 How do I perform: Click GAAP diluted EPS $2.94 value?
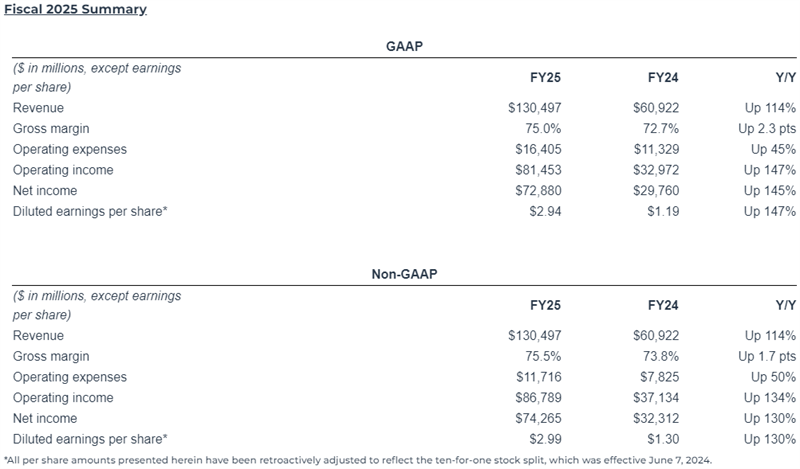click(x=545, y=211)
